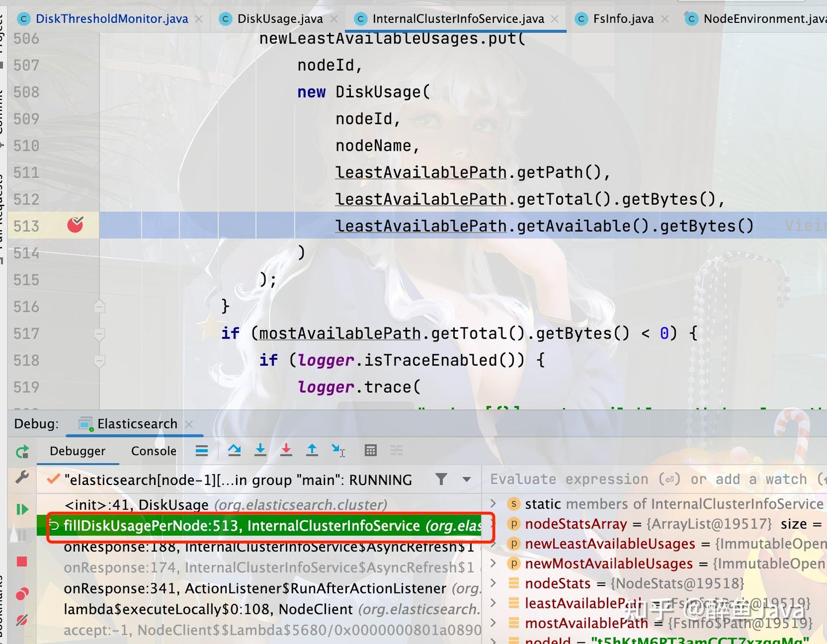Screen dimensions: 827x644
Task: Open the Evaluate Expression calculator icon
Action: 370,451
